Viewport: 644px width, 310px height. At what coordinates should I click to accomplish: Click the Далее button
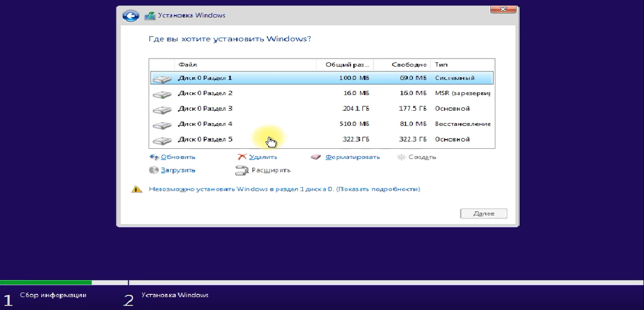(484, 213)
